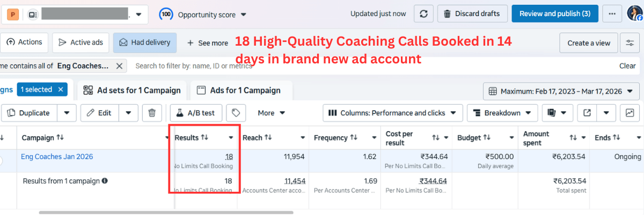Sort by Cost per result column
This screenshot has height=217, width=644.
click(436, 138)
